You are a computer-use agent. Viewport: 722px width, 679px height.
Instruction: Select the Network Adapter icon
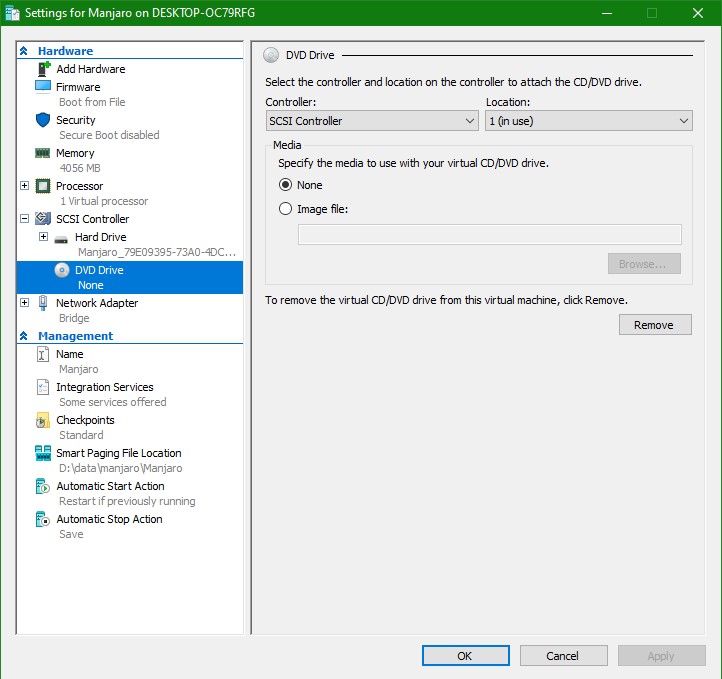(x=43, y=303)
